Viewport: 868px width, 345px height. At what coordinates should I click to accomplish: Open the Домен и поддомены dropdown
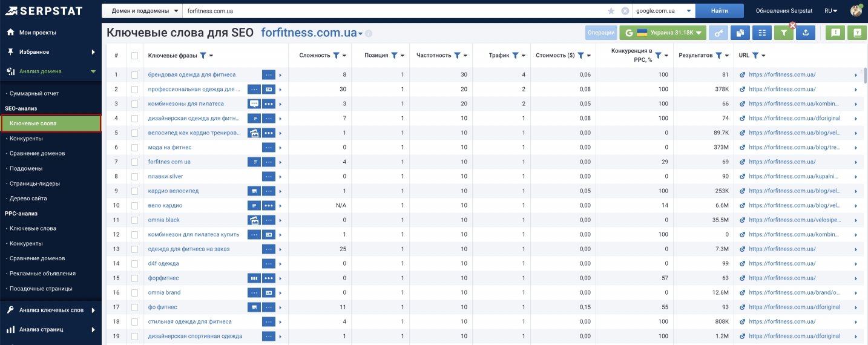142,11
